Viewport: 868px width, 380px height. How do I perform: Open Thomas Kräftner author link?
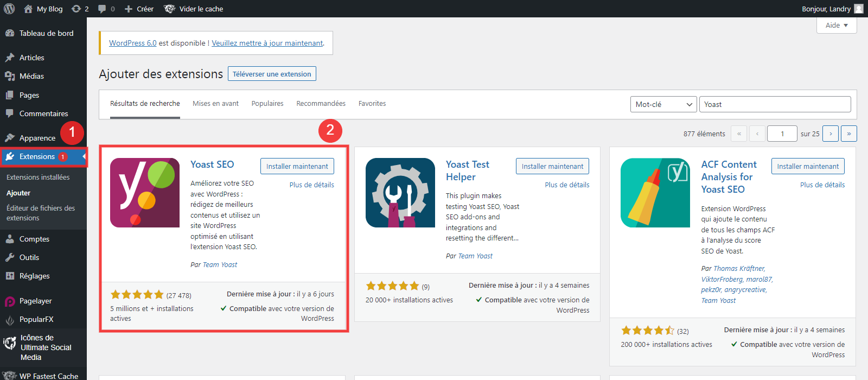coord(738,269)
